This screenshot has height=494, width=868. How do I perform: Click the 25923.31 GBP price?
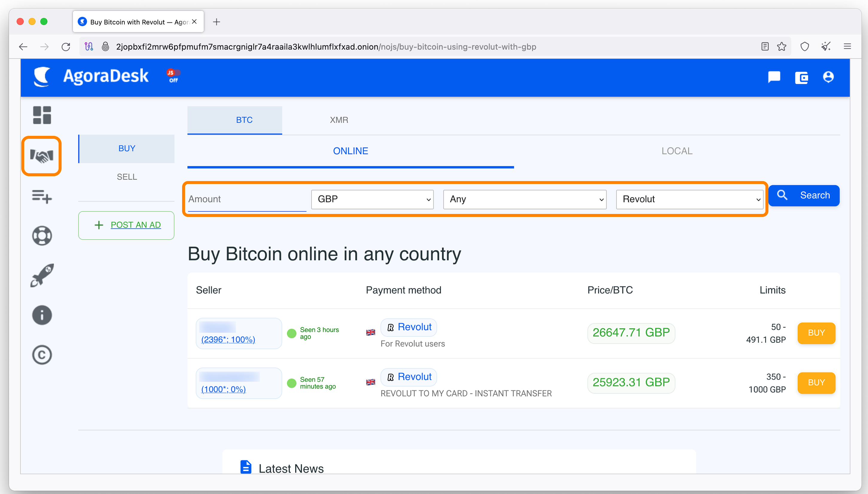(631, 383)
